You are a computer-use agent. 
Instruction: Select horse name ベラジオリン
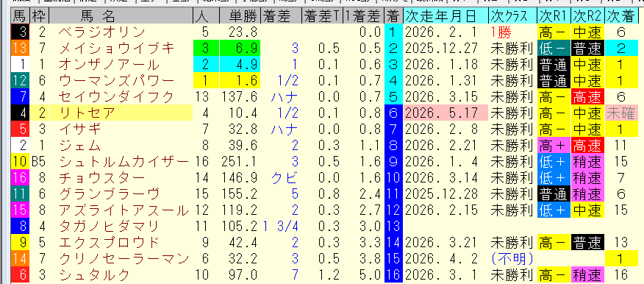coord(102,32)
